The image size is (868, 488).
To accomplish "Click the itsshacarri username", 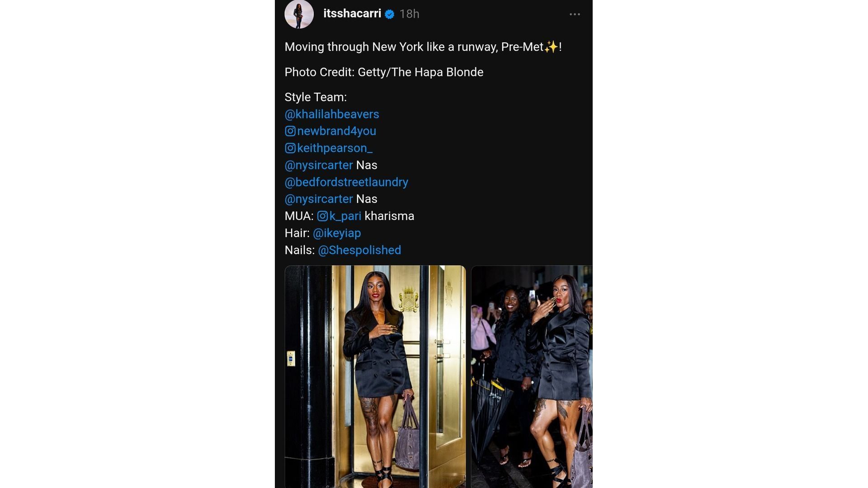I will [352, 14].
